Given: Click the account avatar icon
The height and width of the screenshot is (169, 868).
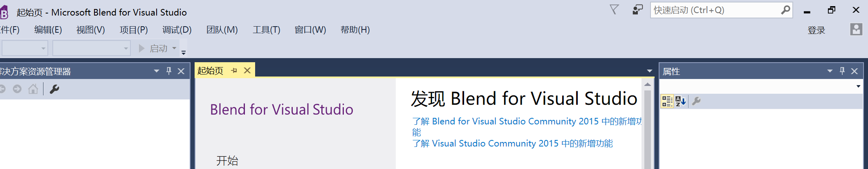Looking at the screenshot, I should pyautogui.click(x=856, y=29).
